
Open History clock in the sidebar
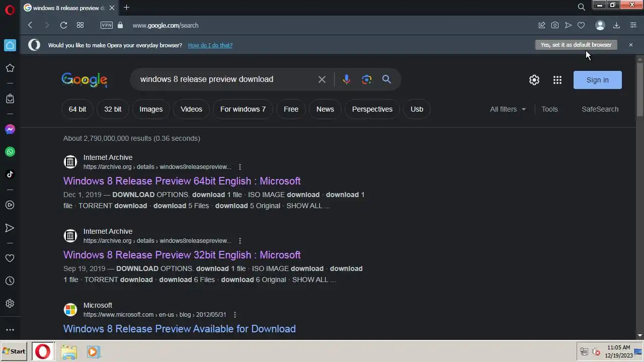click(10, 281)
